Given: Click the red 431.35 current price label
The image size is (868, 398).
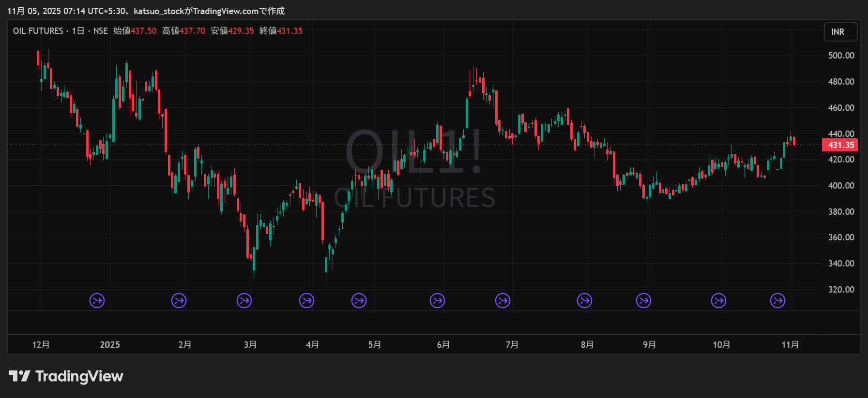Looking at the screenshot, I should tap(840, 145).
